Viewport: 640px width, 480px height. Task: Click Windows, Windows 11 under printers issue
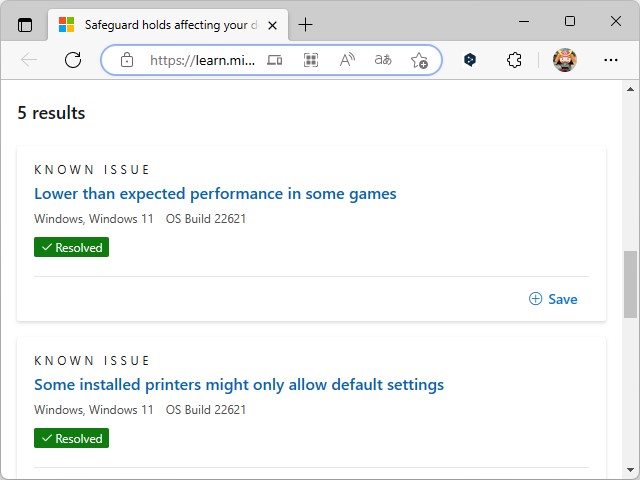tap(93, 410)
